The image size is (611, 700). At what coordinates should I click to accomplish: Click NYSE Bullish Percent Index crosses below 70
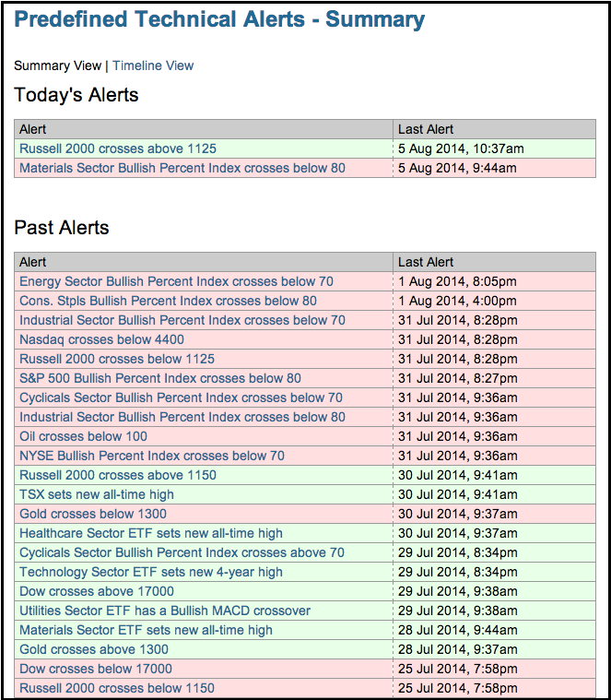tap(152, 456)
